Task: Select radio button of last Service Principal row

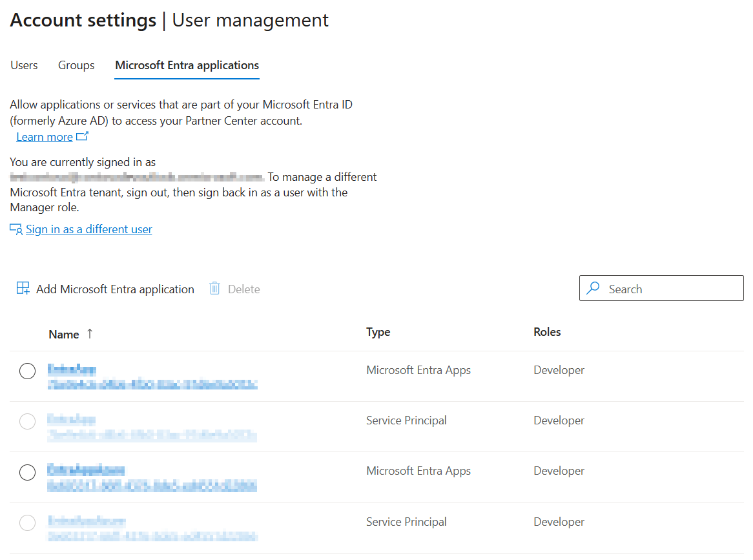Action: click(27, 523)
